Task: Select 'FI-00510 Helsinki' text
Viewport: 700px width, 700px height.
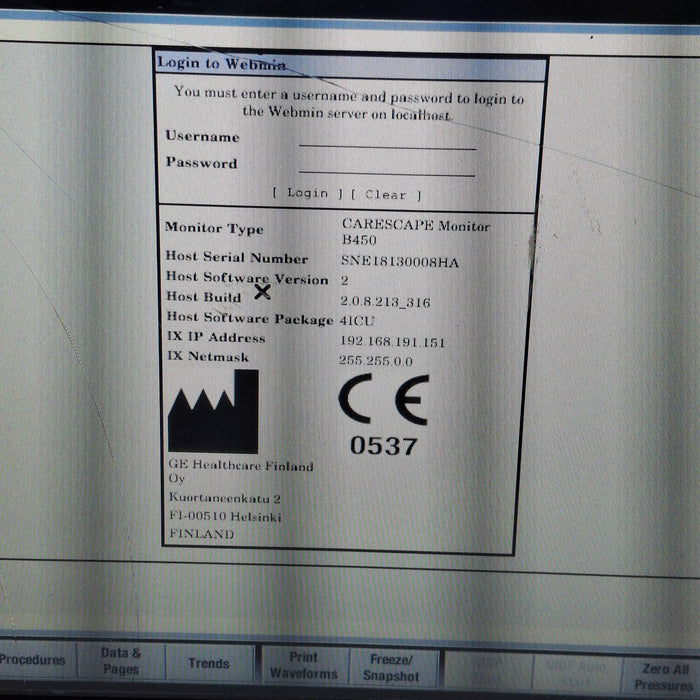Action: point(225,516)
